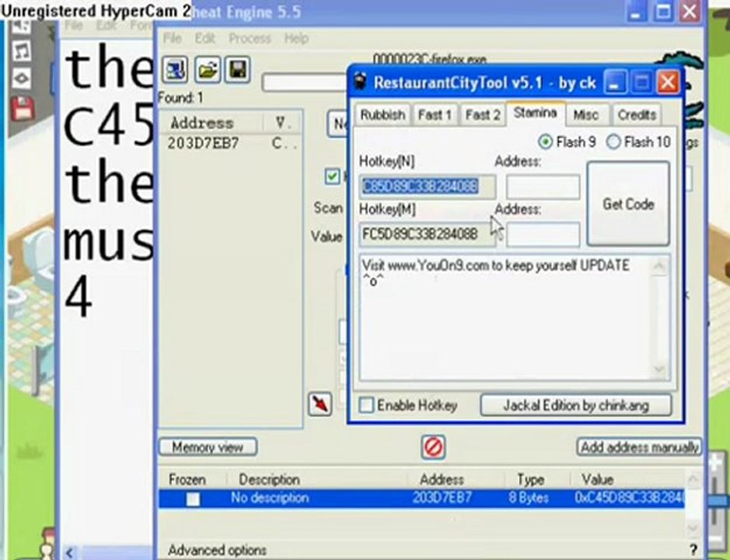Viewport: 730px width, 560px height.
Task: Open the Cheat Engine Process menu
Action: [250, 38]
